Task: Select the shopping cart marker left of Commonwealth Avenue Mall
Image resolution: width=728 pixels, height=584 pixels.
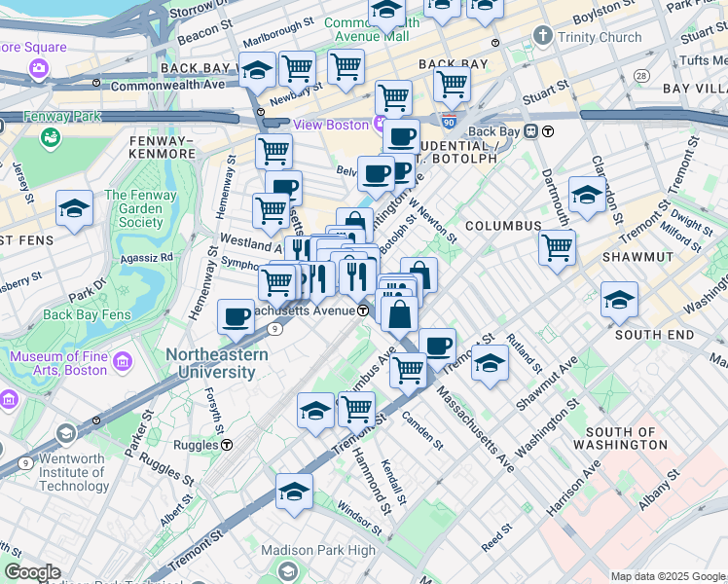Action: tap(346, 70)
